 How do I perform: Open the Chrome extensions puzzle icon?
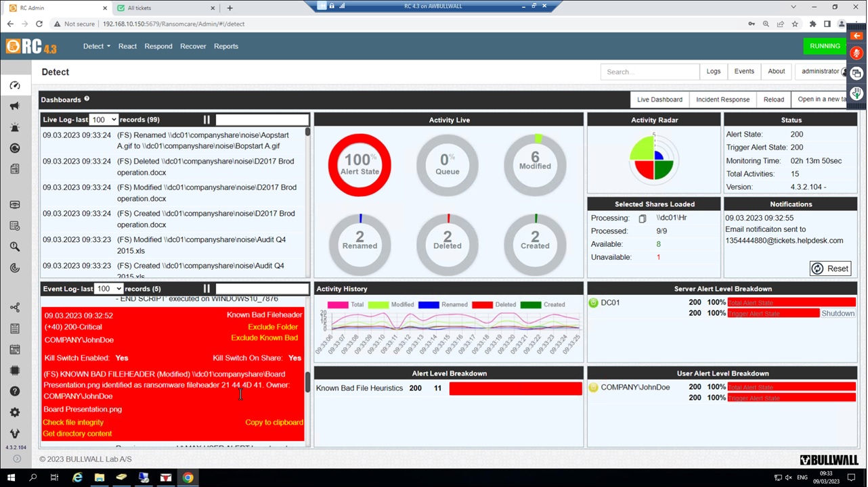[x=812, y=24]
